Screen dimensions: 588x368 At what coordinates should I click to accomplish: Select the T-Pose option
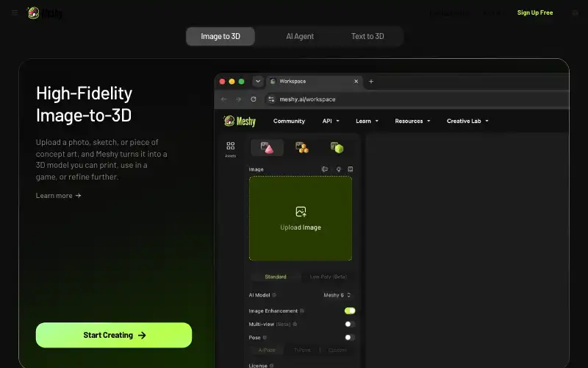point(302,350)
